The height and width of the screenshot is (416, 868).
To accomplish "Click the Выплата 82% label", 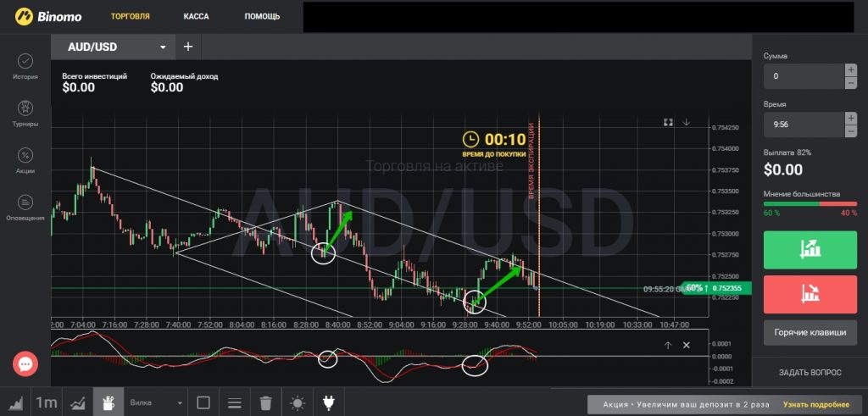I will pos(787,153).
